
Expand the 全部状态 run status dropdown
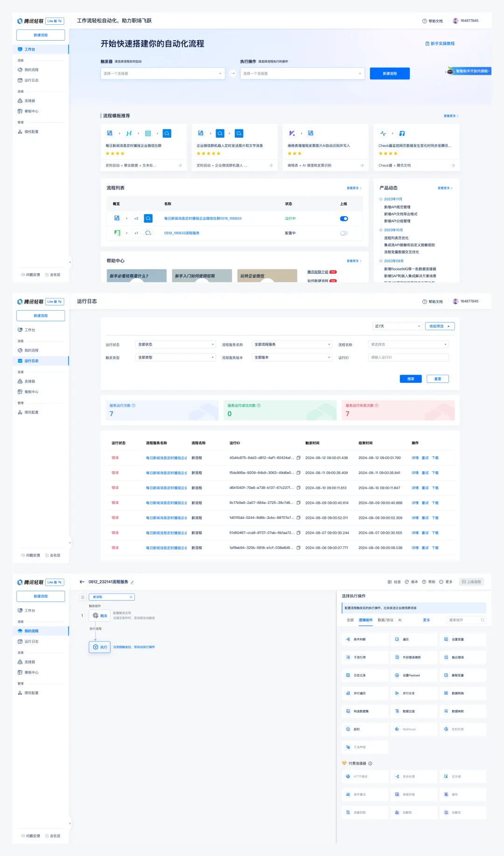point(175,345)
